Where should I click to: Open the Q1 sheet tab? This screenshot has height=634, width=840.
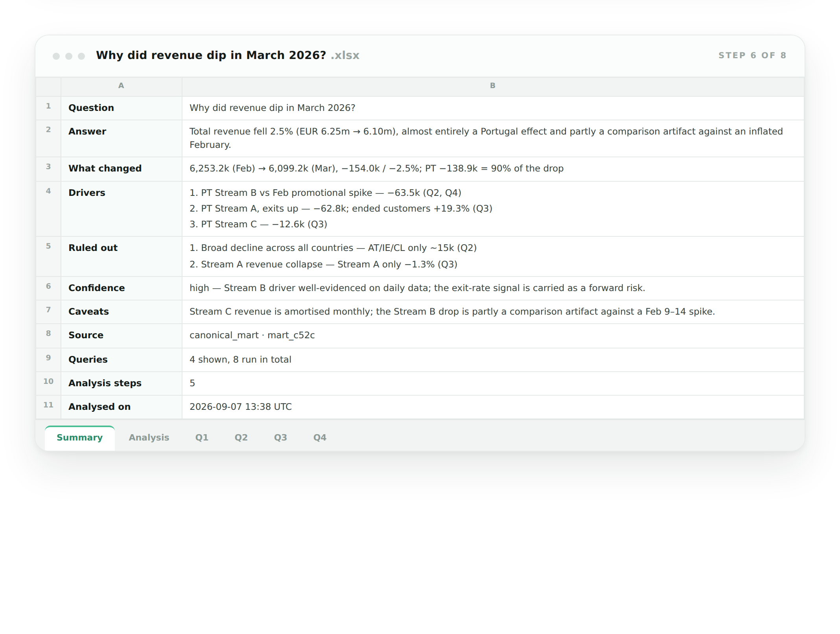point(202,438)
